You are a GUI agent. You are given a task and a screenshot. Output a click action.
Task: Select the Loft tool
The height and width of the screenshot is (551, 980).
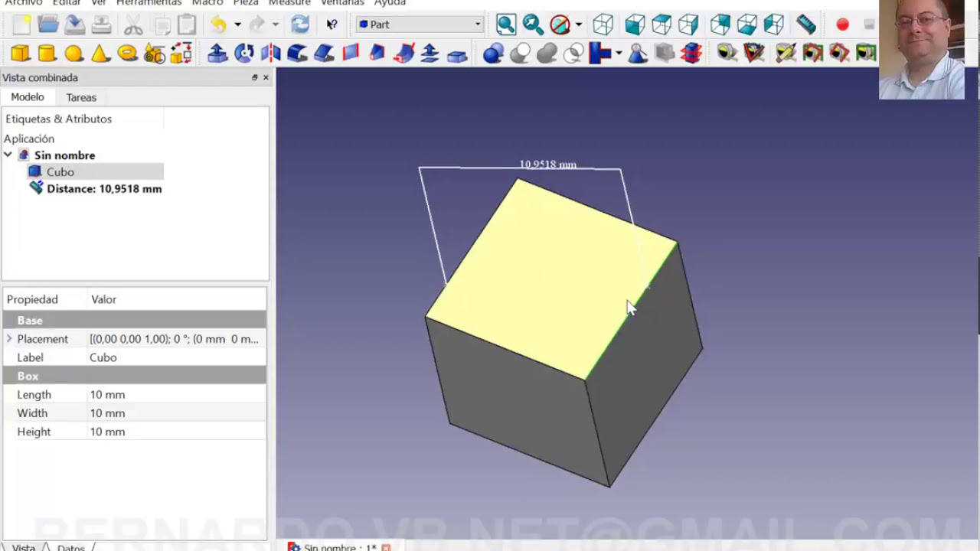(x=377, y=53)
